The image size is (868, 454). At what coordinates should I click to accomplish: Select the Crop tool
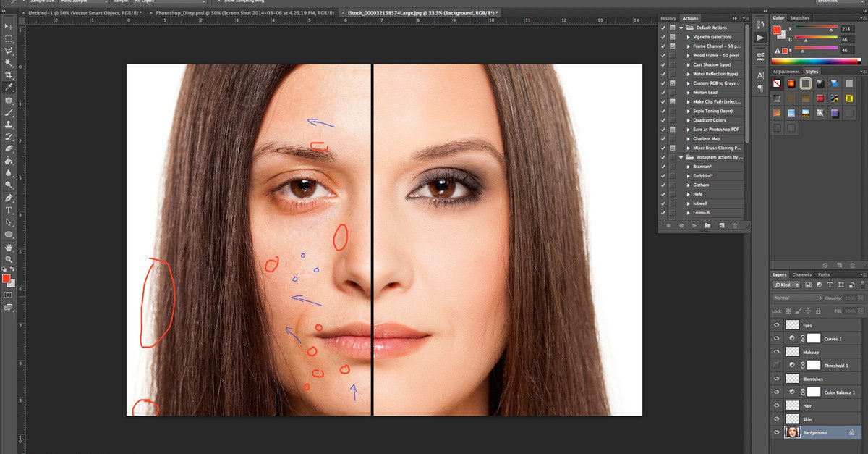(x=9, y=75)
